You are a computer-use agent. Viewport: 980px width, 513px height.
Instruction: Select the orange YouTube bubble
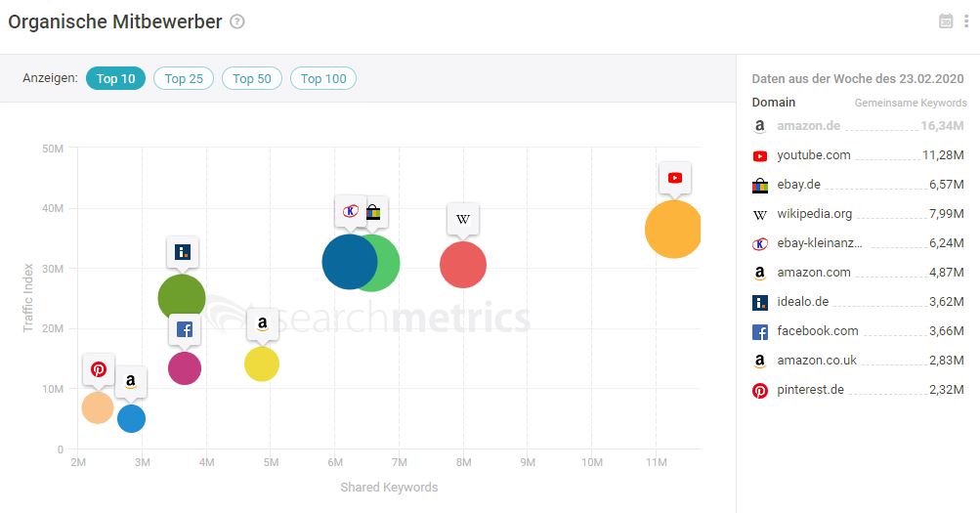(672, 230)
